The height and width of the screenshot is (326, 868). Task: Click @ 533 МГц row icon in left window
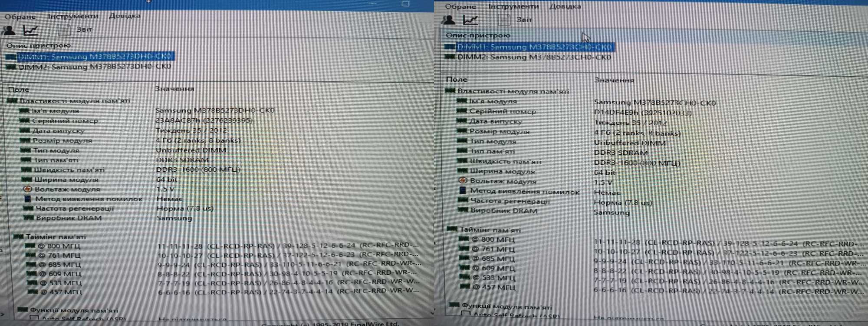(x=33, y=283)
